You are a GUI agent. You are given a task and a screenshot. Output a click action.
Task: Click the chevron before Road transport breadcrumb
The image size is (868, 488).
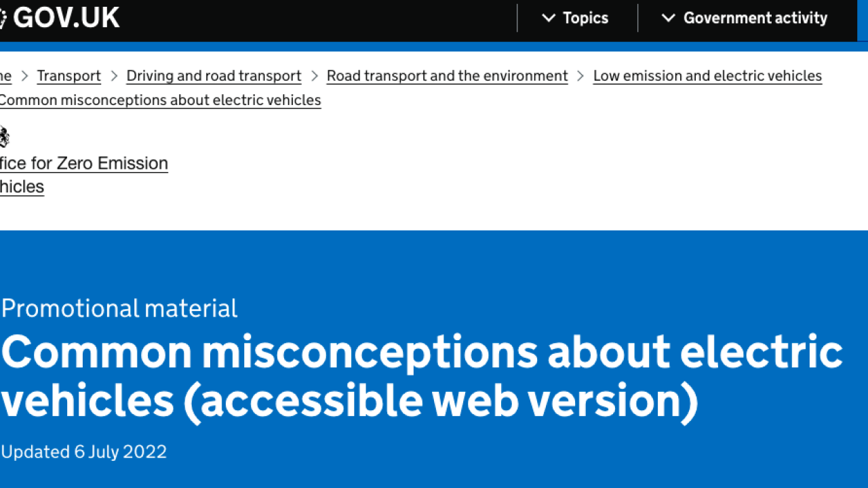click(x=315, y=76)
